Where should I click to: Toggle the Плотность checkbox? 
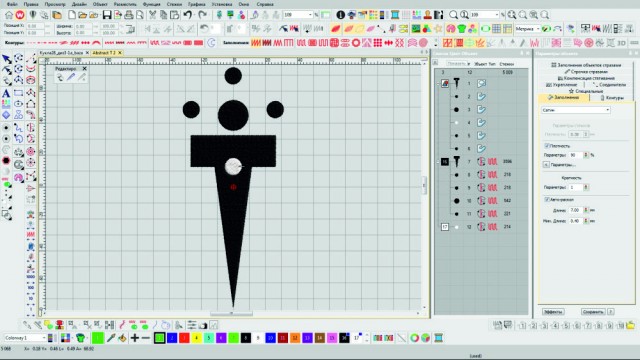coord(547,146)
